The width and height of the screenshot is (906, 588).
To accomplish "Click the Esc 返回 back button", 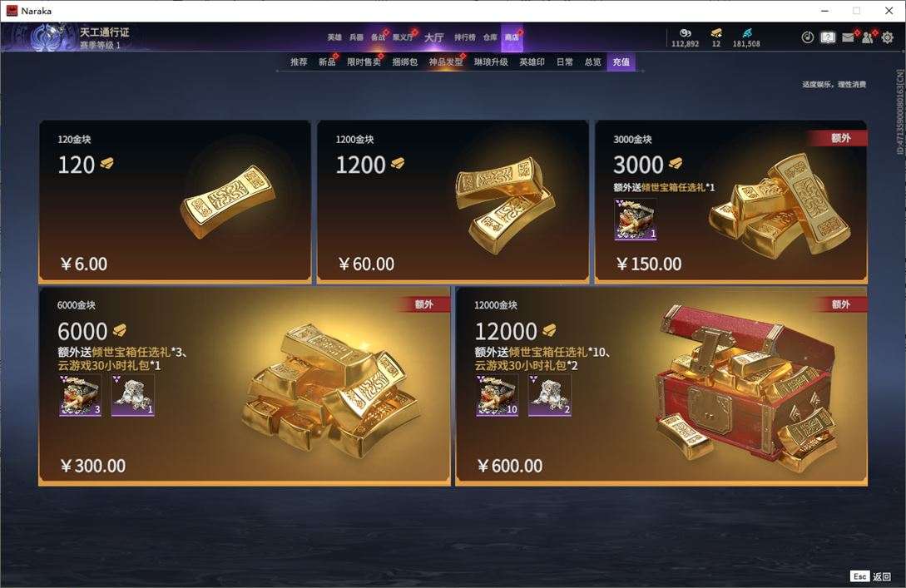I will (871, 576).
